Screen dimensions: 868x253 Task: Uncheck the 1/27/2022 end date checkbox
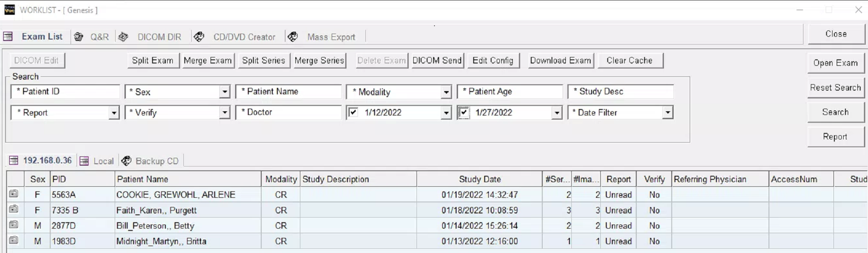(464, 112)
